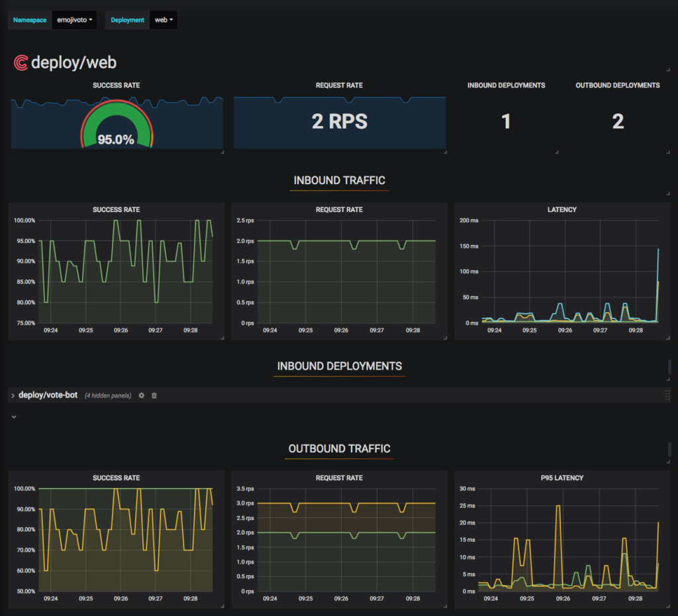The height and width of the screenshot is (616, 678).
Task: Open the INBOUND DEPLOYMENTS stat panel title
Action: [506, 85]
